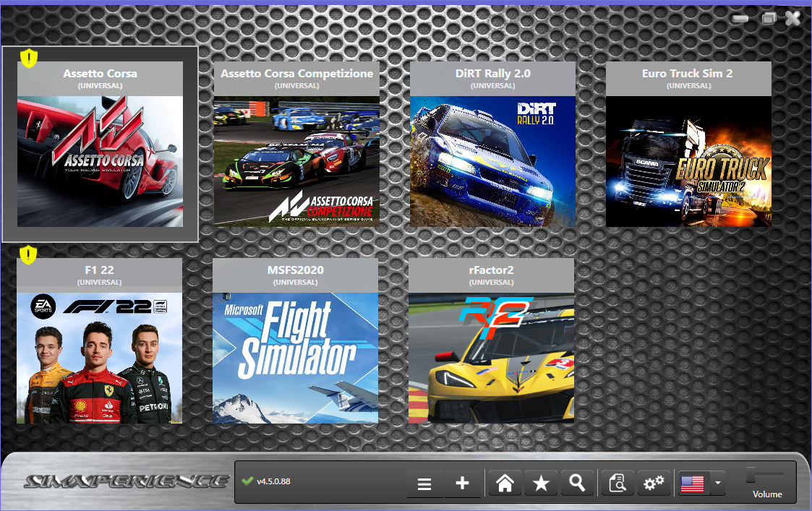Expand the language dropdown arrow

pos(717,483)
